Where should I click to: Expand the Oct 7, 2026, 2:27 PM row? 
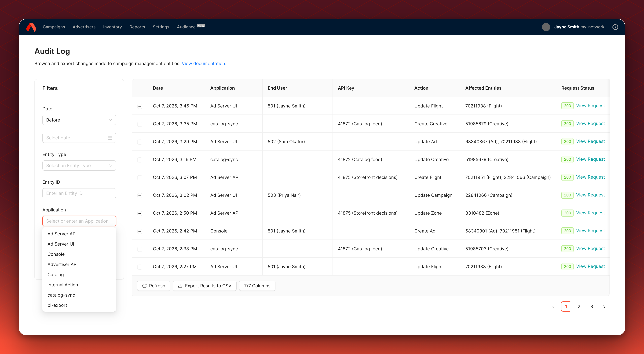(x=140, y=267)
